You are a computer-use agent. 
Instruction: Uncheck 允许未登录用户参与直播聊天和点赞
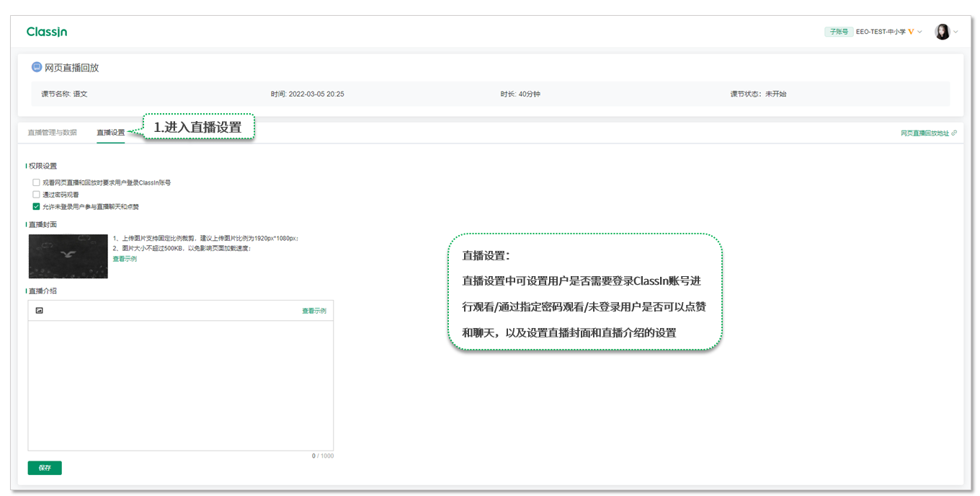coord(36,206)
